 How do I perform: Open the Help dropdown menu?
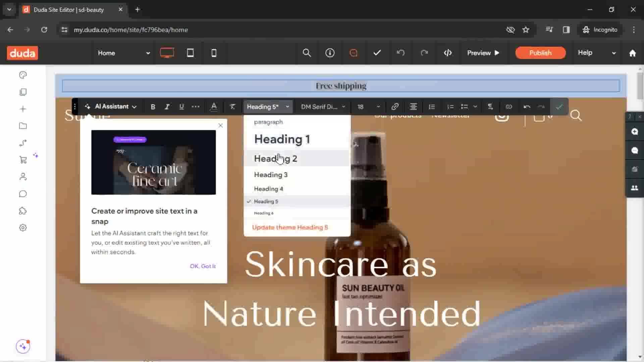point(597,53)
